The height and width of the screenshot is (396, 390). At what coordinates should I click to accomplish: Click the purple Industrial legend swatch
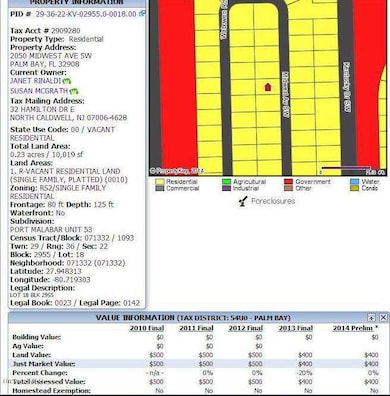click(226, 188)
